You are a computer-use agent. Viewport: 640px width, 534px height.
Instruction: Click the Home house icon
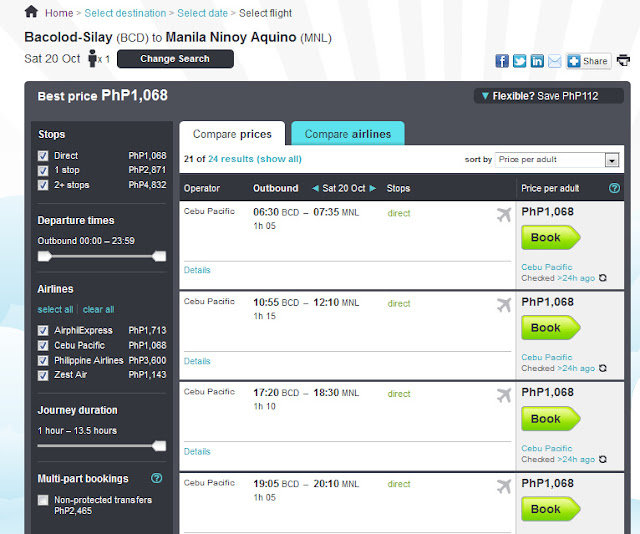pyautogui.click(x=31, y=12)
